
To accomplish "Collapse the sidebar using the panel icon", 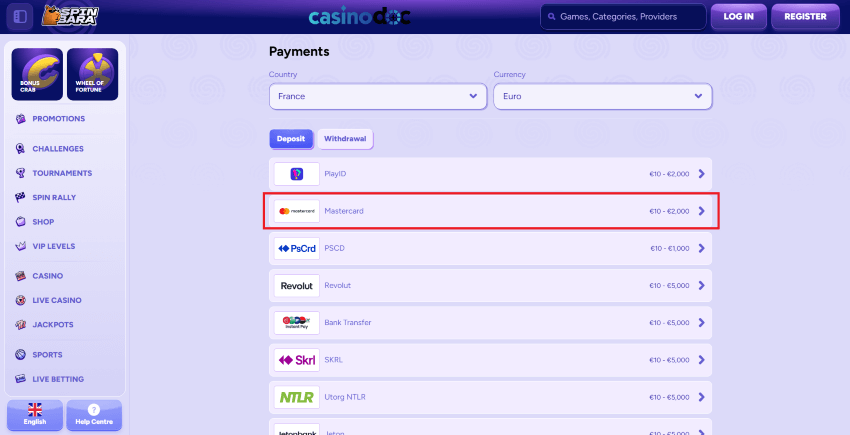I will (x=20, y=16).
